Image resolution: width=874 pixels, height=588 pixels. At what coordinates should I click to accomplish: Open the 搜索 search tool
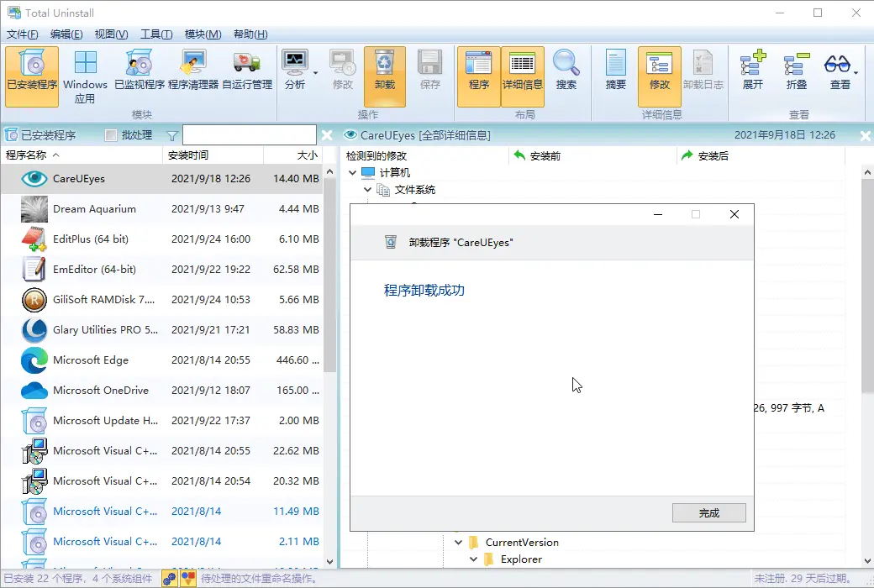point(566,70)
